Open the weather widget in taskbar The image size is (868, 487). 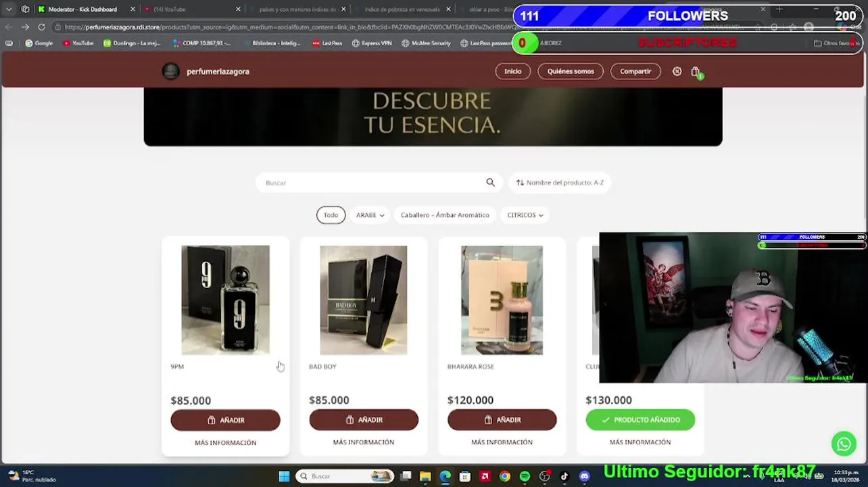[32, 476]
